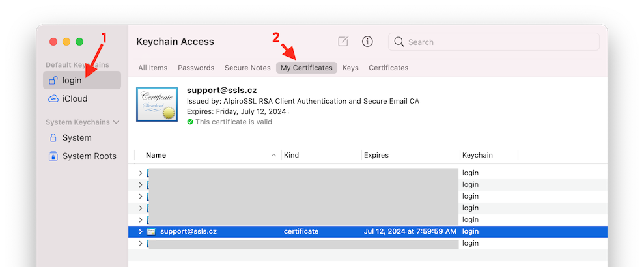The image size is (644, 267).
Task: Click the System keychain lock icon
Action: click(x=54, y=137)
